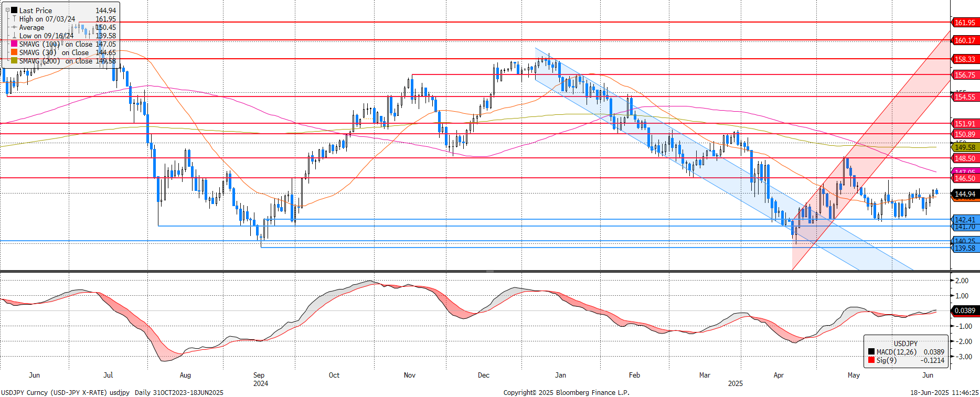Click the 150.89 red axis price tag

pyautogui.click(x=965, y=134)
